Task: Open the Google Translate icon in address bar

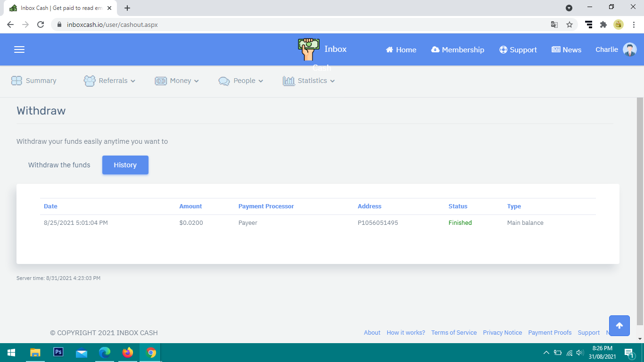Action: click(554, 25)
